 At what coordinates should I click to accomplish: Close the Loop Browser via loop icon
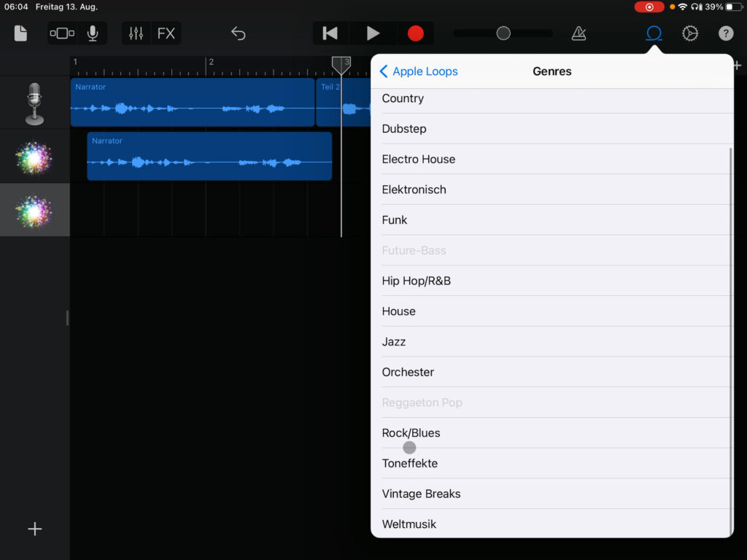tap(654, 34)
